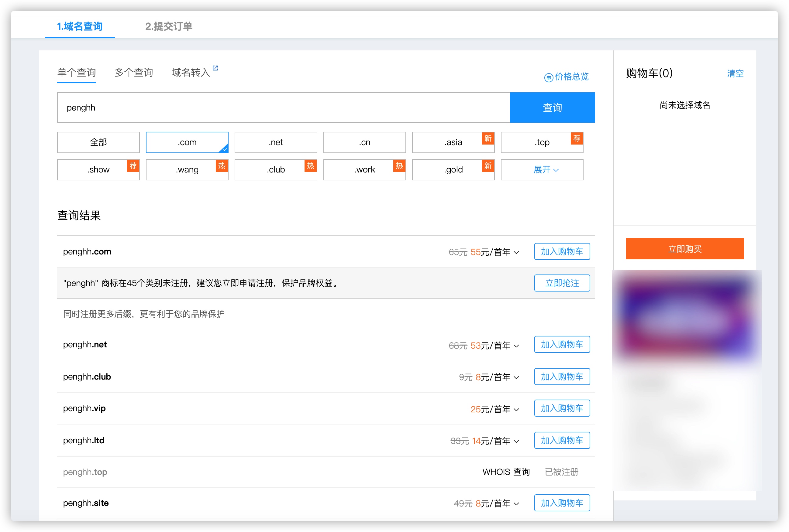Switch to 多个查询 tab
Viewport: 789px width, 532px height.
(134, 72)
